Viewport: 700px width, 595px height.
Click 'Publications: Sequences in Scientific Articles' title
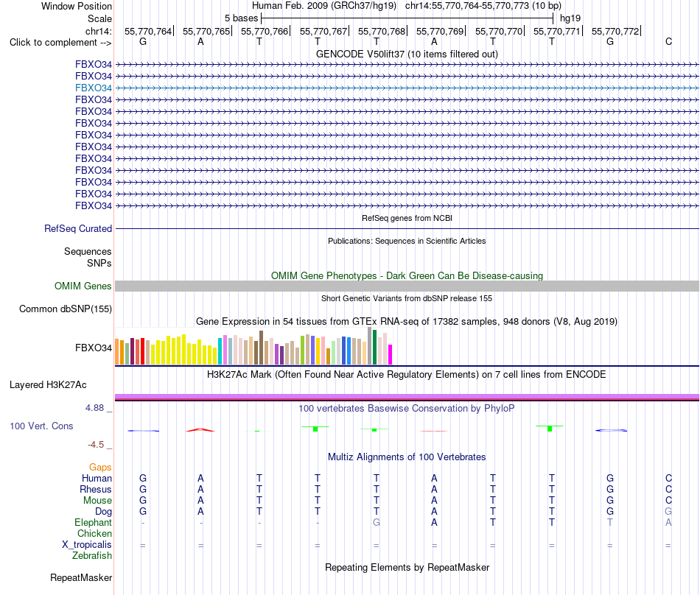(407, 241)
